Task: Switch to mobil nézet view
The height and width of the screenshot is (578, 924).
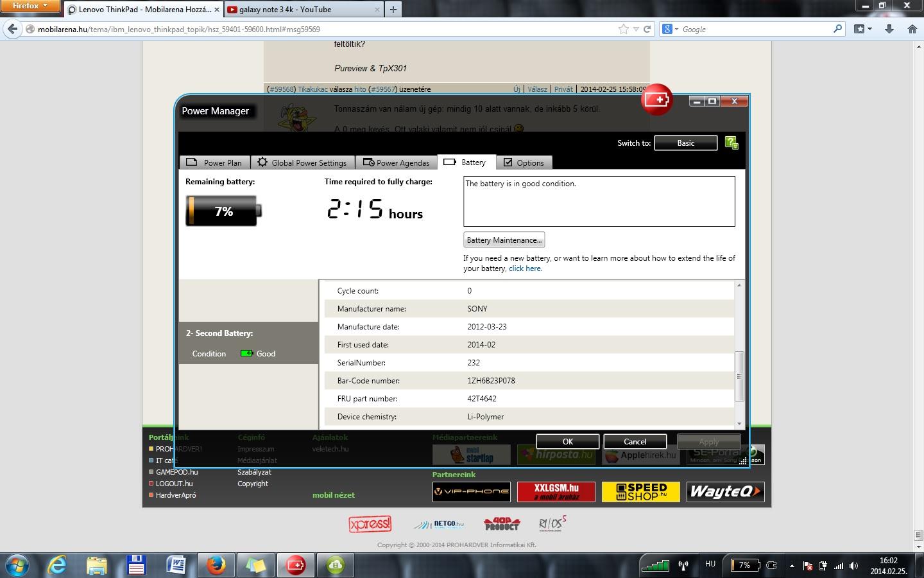Action: pyautogui.click(x=334, y=495)
